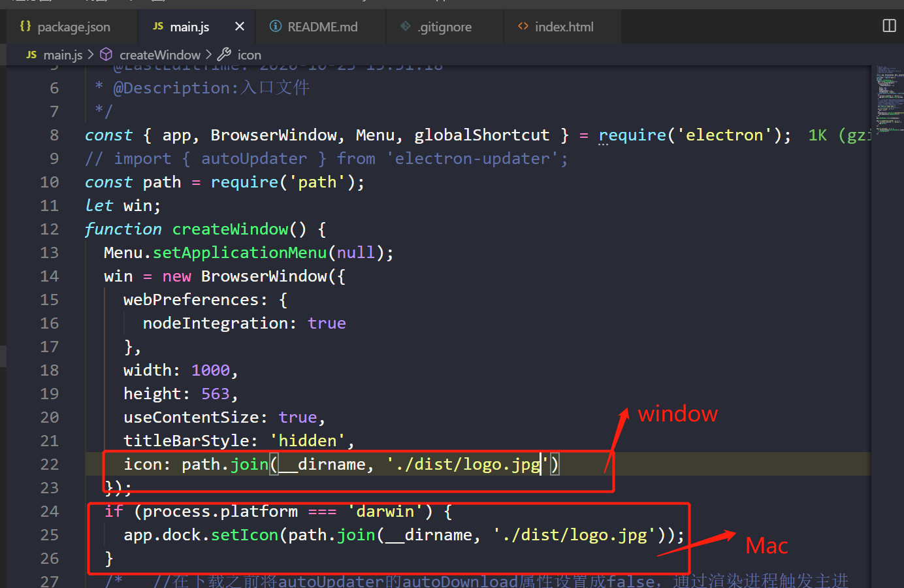Click the JS icon on main.js tab
The width and height of the screenshot is (904, 588).
pos(158,26)
